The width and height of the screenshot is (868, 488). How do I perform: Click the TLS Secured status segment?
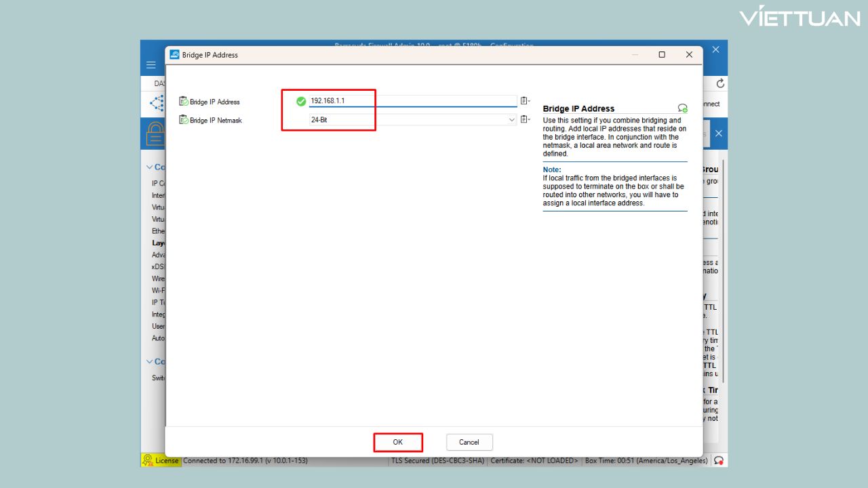(437, 461)
